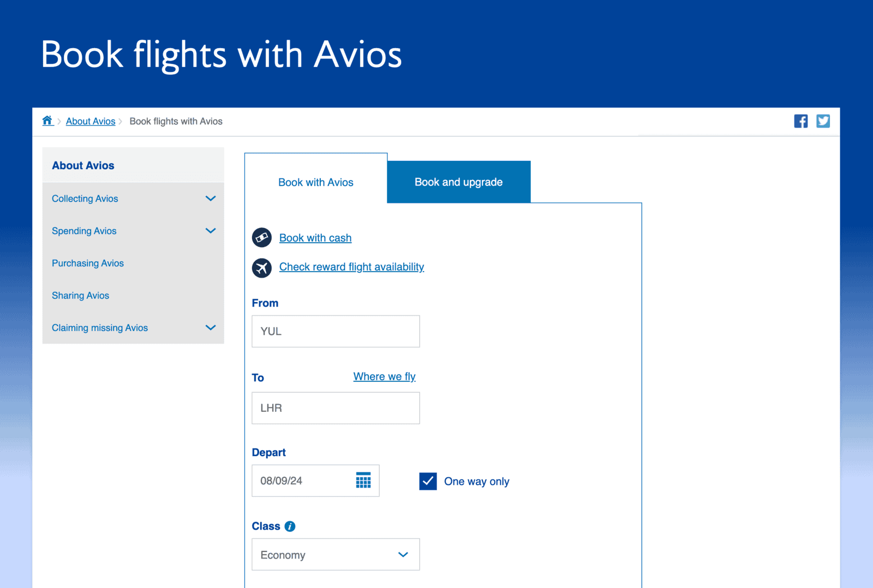Click the airplane icon for reward availability
Image resolution: width=873 pixels, height=588 pixels.
pos(262,268)
